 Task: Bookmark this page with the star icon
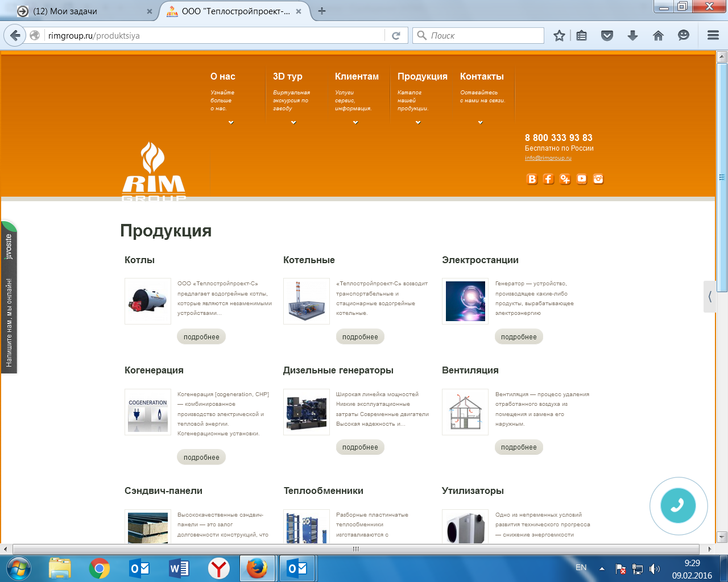tap(560, 36)
